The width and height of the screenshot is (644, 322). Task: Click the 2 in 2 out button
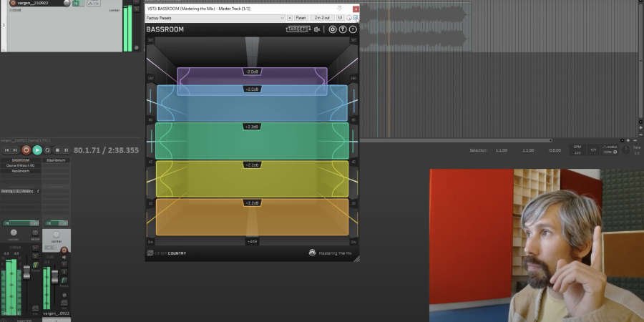323,18
